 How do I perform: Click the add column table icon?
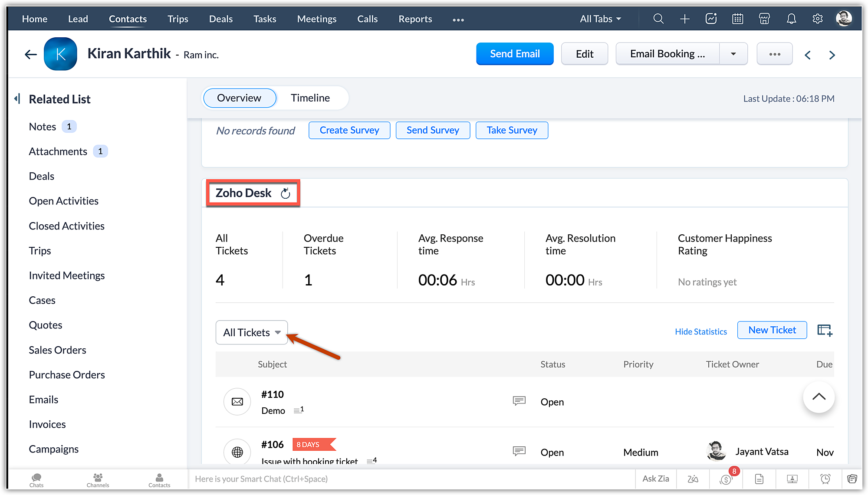tap(825, 331)
